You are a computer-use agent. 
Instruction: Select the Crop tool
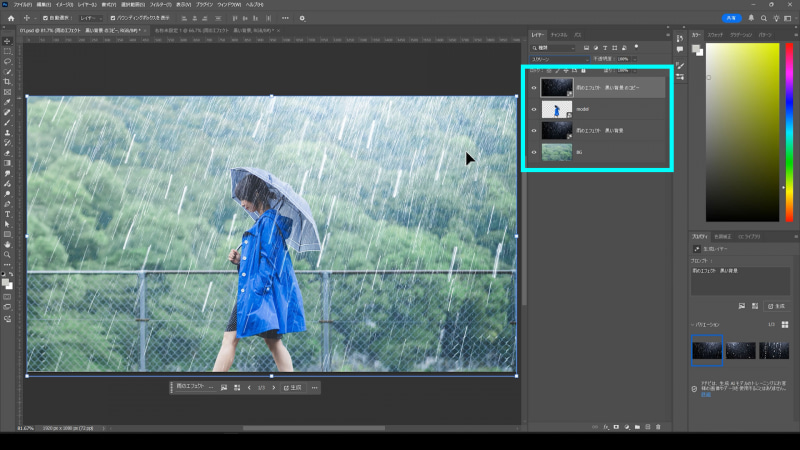tap(7, 82)
